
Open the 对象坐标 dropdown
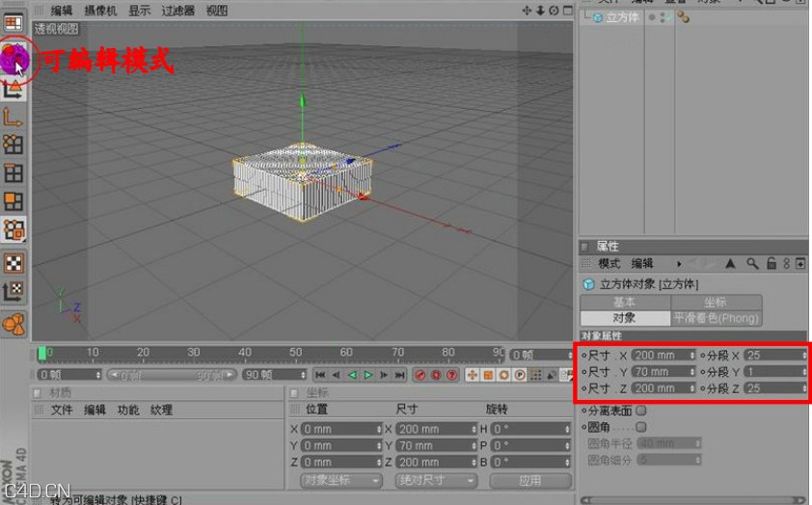click(341, 480)
